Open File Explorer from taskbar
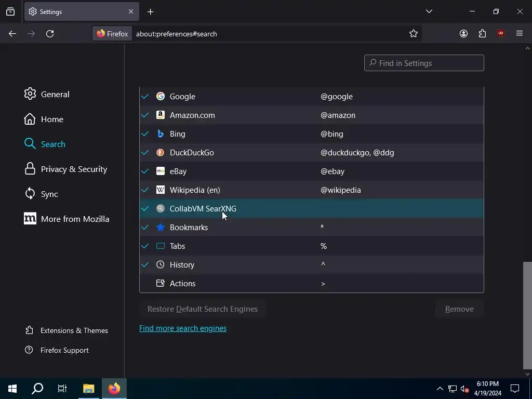 88,389
